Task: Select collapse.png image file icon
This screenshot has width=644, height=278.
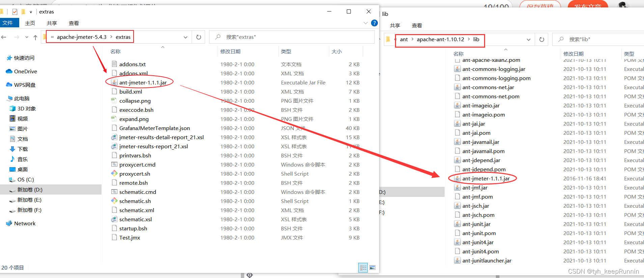Action: [x=114, y=101]
